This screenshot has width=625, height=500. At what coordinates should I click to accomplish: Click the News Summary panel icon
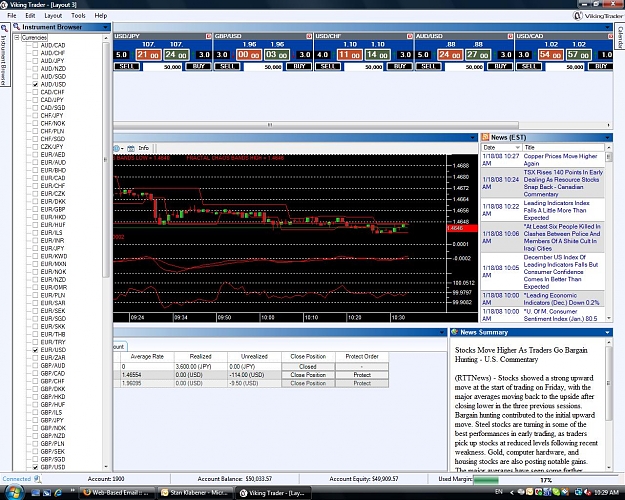coord(454,332)
